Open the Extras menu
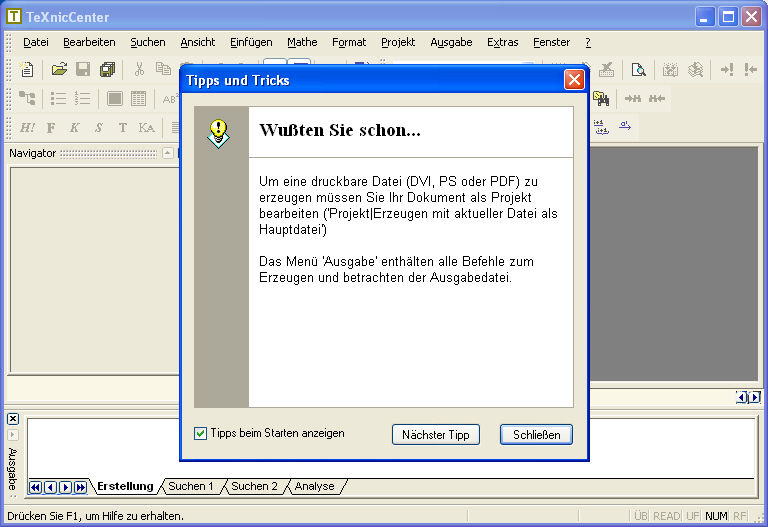The width and height of the screenshot is (768, 527). (x=503, y=42)
